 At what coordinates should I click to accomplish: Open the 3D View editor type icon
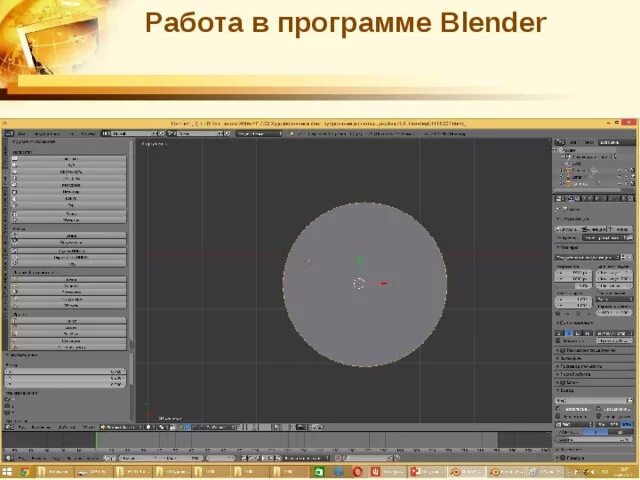pos(8,427)
